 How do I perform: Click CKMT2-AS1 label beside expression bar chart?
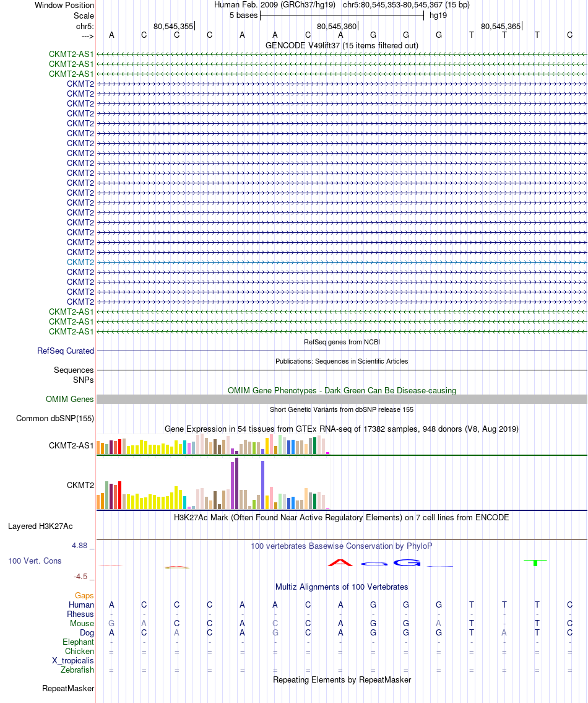pos(71,446)
